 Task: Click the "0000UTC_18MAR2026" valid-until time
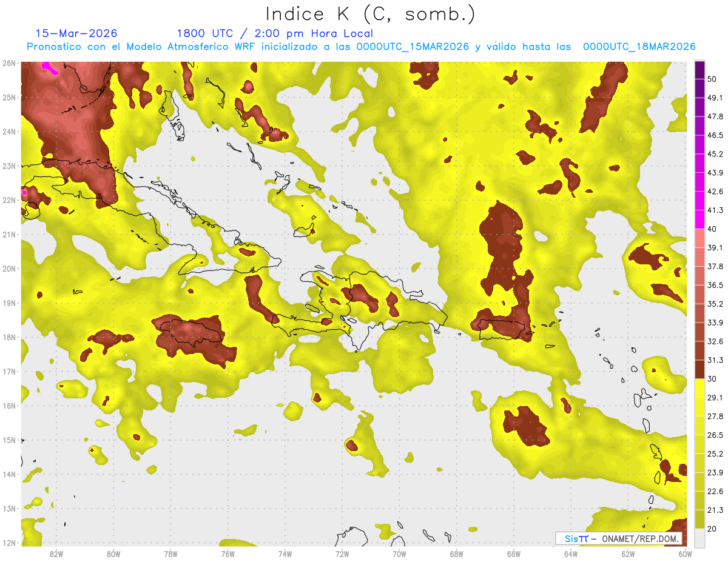tap(639, 47)
